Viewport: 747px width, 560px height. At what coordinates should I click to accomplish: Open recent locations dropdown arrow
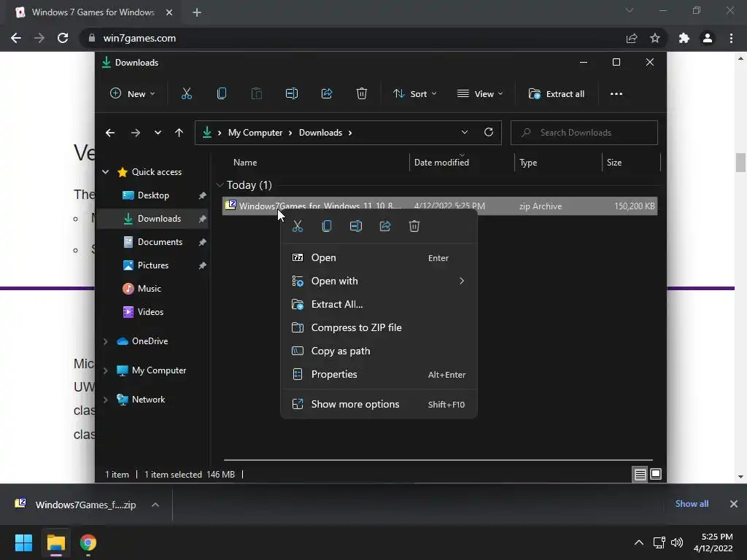click(158, 133)
